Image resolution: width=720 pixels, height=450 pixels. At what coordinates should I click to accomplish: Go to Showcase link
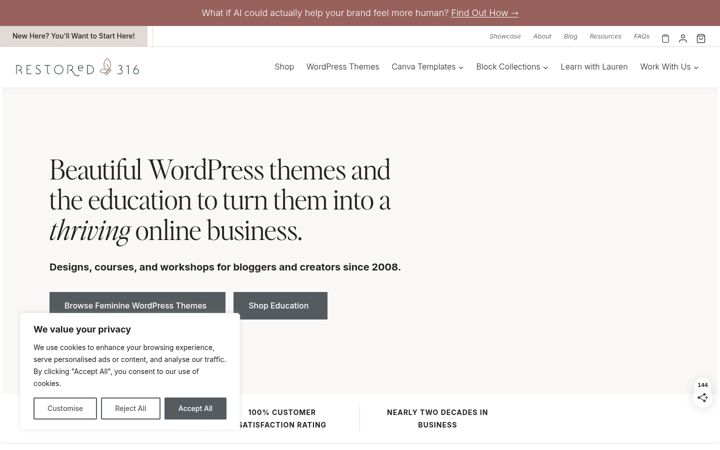coord(505,36)
